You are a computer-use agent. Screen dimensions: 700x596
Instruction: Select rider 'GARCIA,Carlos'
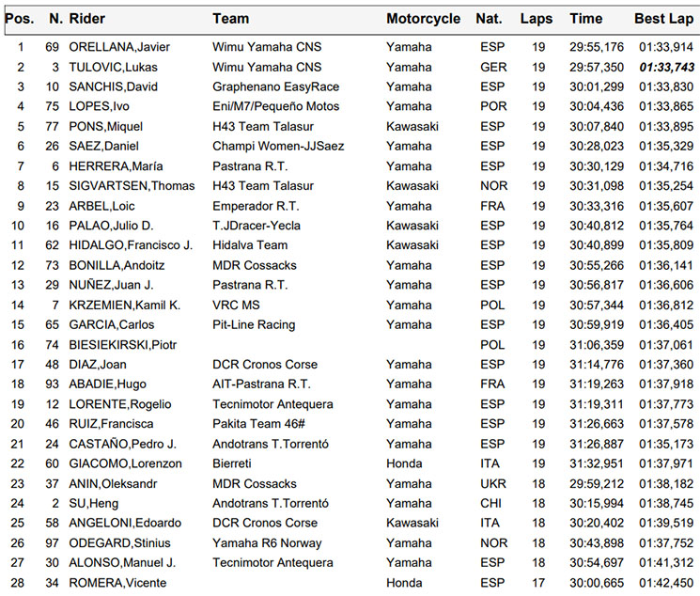[x=112, y=325]
